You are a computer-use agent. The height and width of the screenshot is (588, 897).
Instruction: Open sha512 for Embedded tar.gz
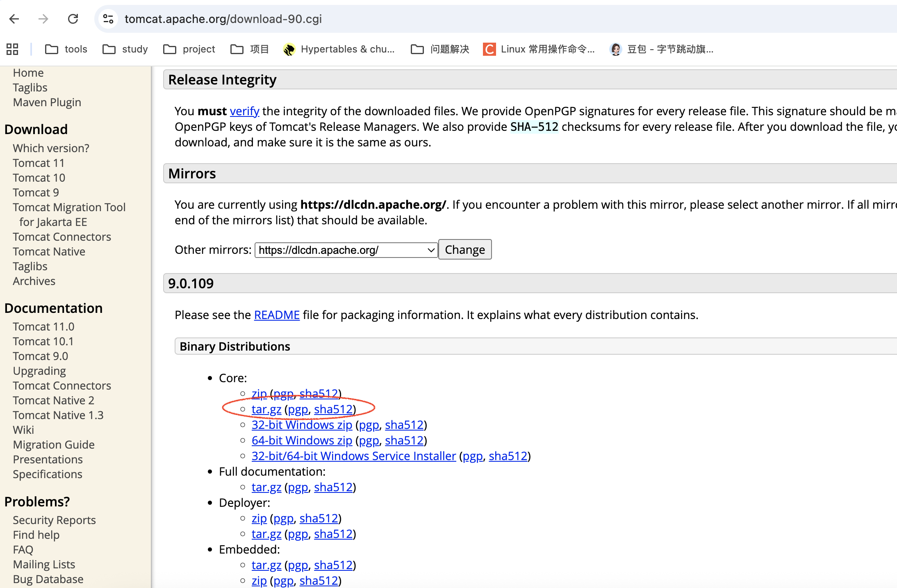(333, 565)
